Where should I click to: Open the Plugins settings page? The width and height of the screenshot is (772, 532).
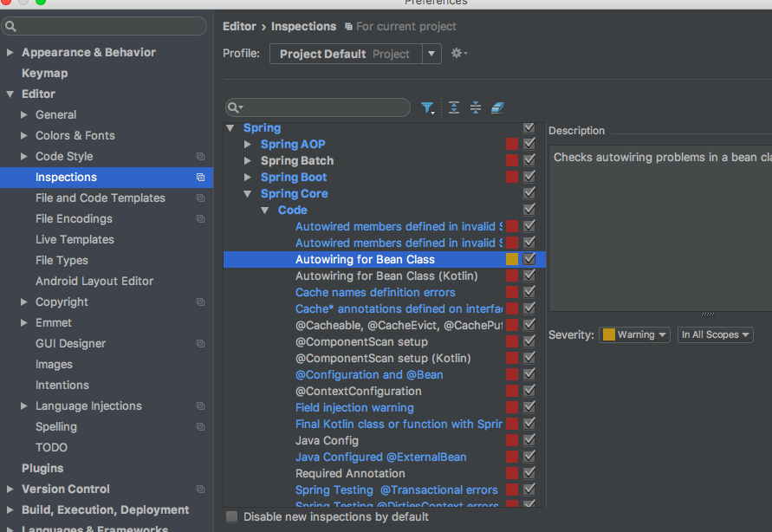[x=42, y=469]
